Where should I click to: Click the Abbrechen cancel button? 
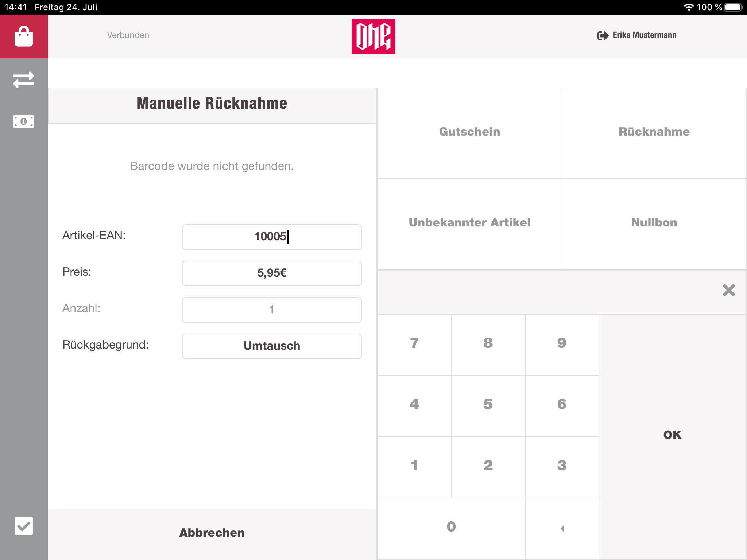pyautogui.click(x=212, y=533)
